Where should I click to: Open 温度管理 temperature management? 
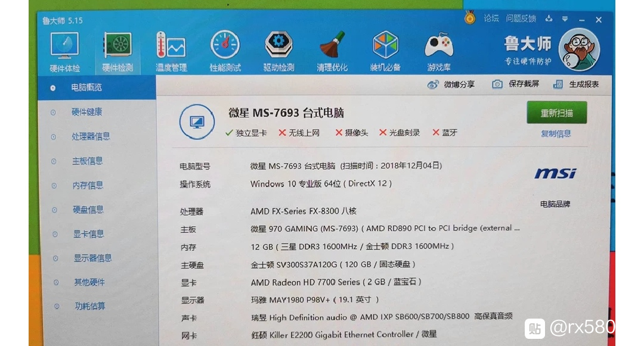click(171, 51)
